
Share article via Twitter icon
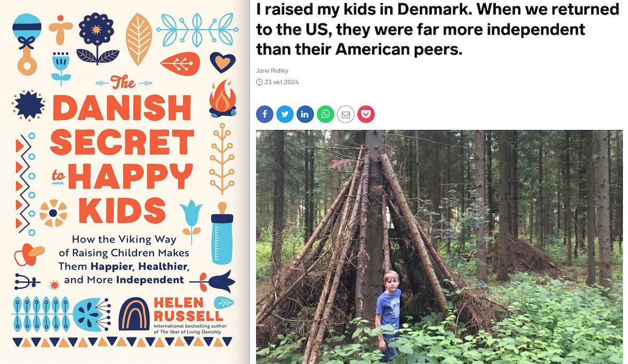pos(285,114)
